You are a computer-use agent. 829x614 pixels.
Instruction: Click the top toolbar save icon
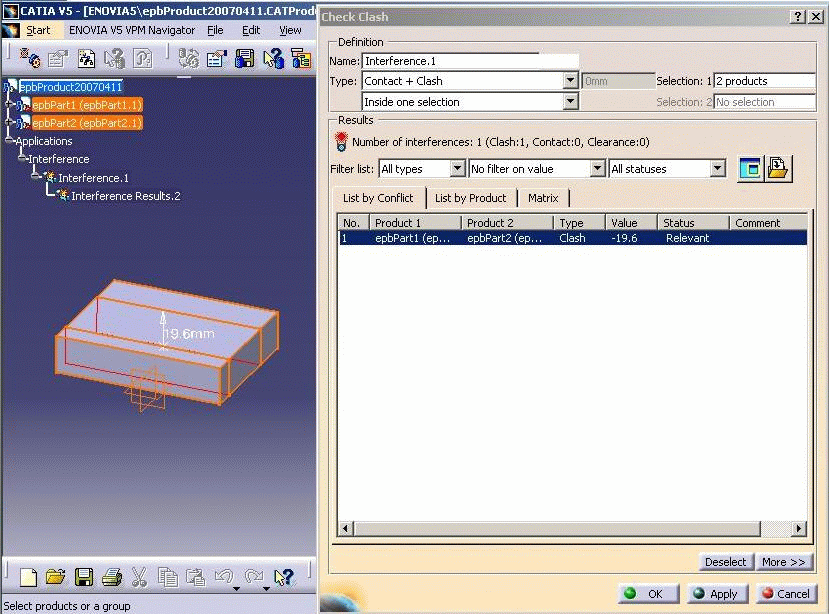tap(243, 59)
